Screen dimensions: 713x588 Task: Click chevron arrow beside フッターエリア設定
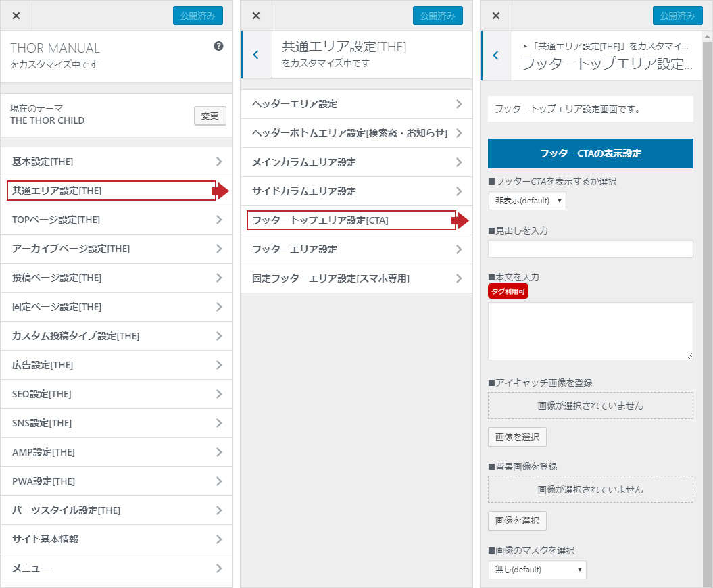(459, 249)
